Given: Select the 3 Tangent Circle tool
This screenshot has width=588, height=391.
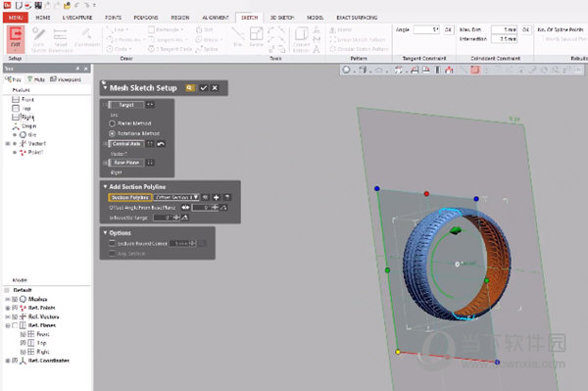Looking at the screenshot, I should click(x=170, y=49).
